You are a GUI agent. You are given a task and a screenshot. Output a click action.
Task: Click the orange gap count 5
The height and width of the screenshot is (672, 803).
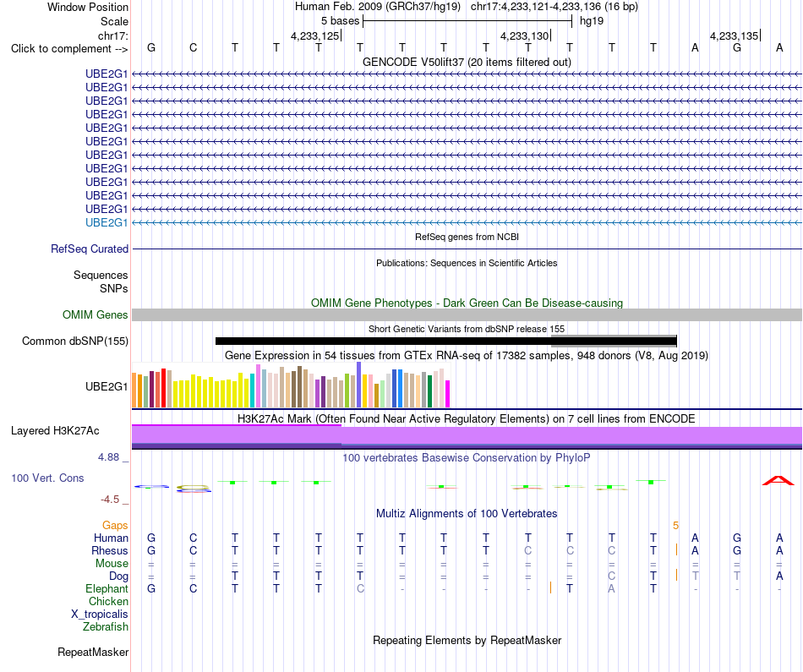pos(675,526)
